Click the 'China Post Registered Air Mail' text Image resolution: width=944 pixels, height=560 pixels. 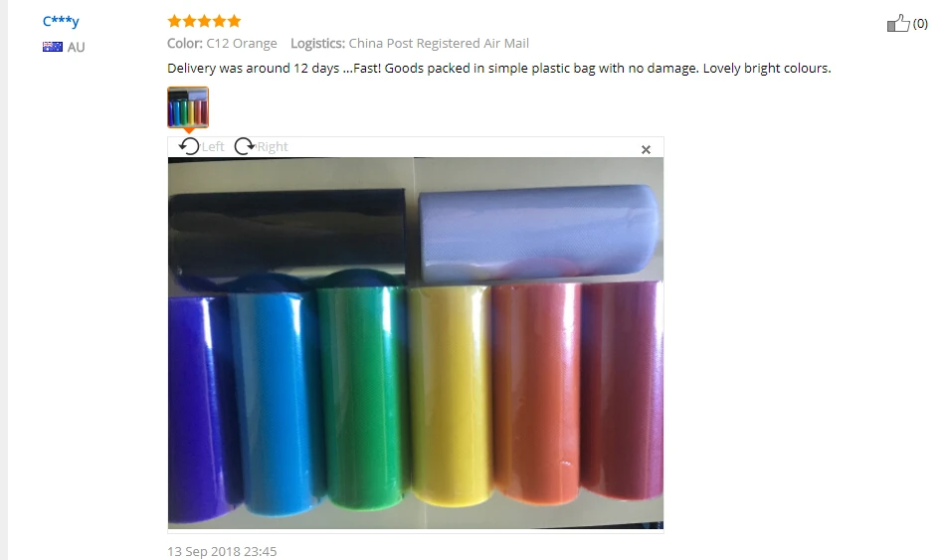pyautogui.click(x=439, y=44)
